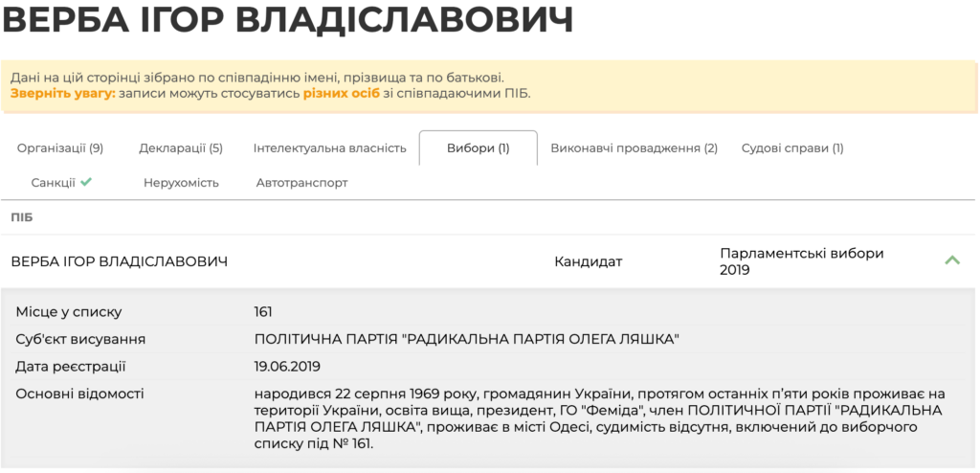The width and height of the screenshot is (980, 473).
Task: Collapse the election record with the green chevron
Action: (x=951, y=260)
